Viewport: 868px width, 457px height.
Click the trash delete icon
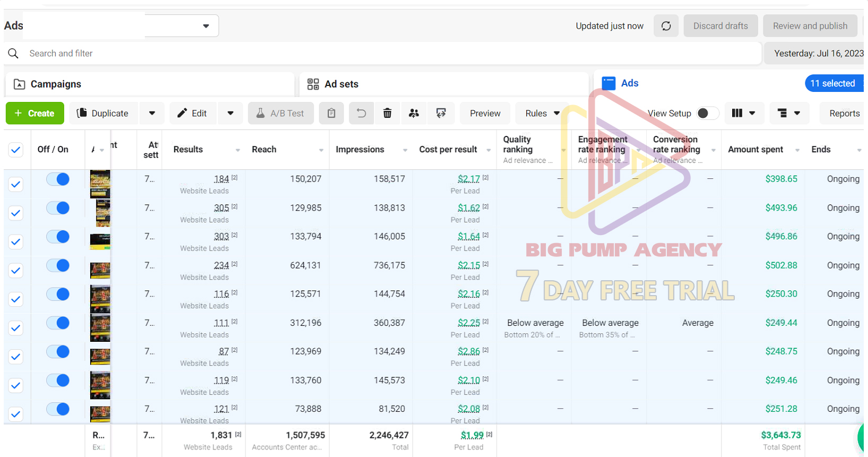387,113
